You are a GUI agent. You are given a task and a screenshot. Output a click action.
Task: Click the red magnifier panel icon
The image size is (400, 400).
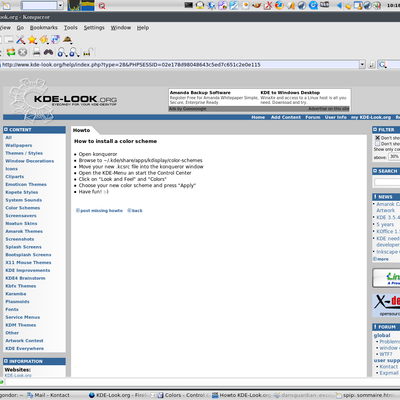coord(102,6)
